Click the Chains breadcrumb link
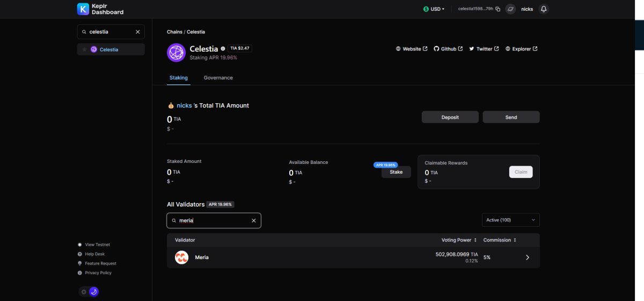The height and width of the screenshot is (301, 644). click(174, 32)
